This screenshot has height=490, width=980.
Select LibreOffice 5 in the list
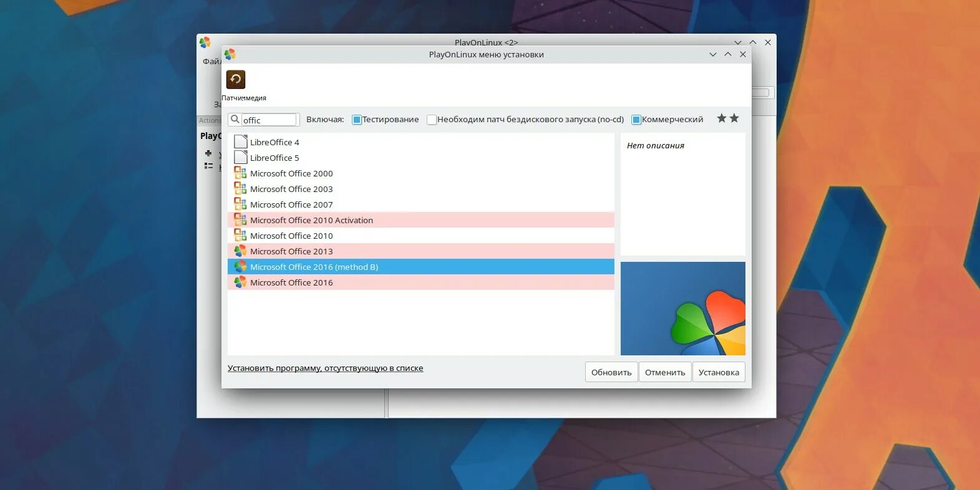pyautogui.click(x=421, y=158)
